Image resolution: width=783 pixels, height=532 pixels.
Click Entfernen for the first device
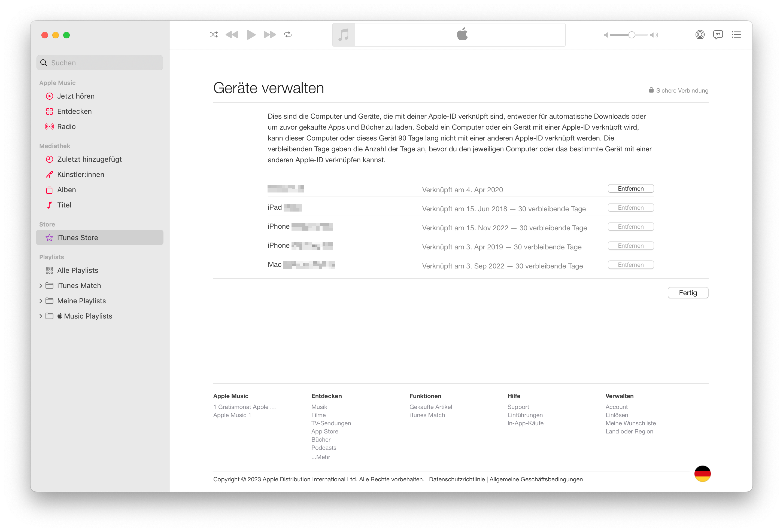(x=630, y=189)
